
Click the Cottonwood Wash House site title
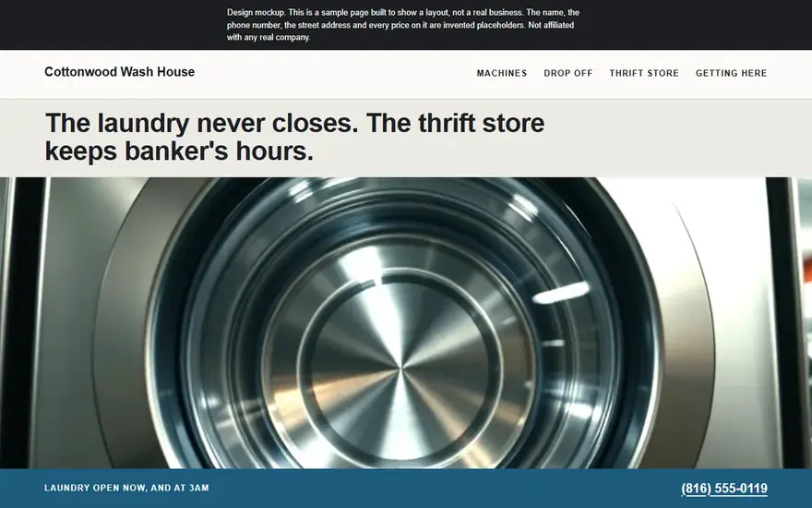(120, 72)
